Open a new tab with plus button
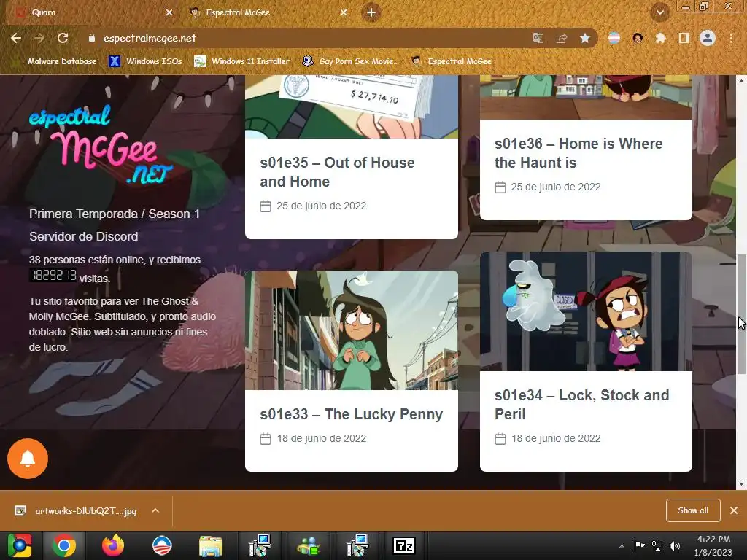Image resolution: width=747 pixels, height=560 pixels. 371,12
